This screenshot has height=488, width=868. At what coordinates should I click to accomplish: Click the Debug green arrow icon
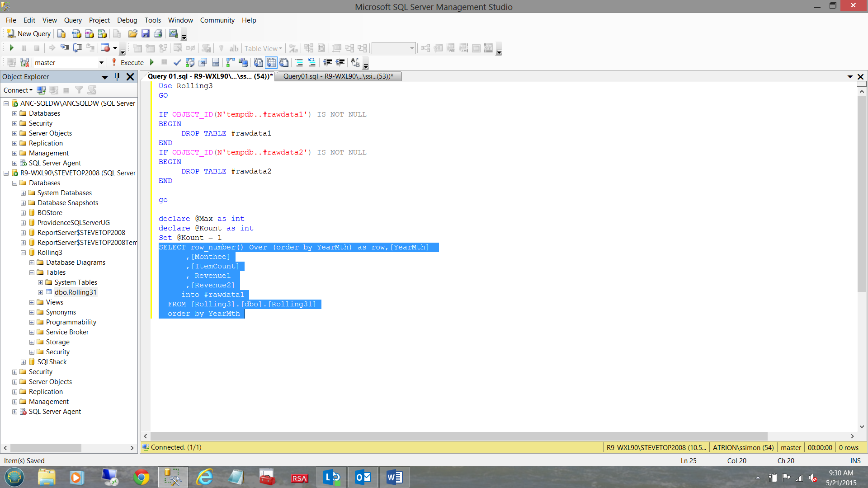tap(152, 63)
